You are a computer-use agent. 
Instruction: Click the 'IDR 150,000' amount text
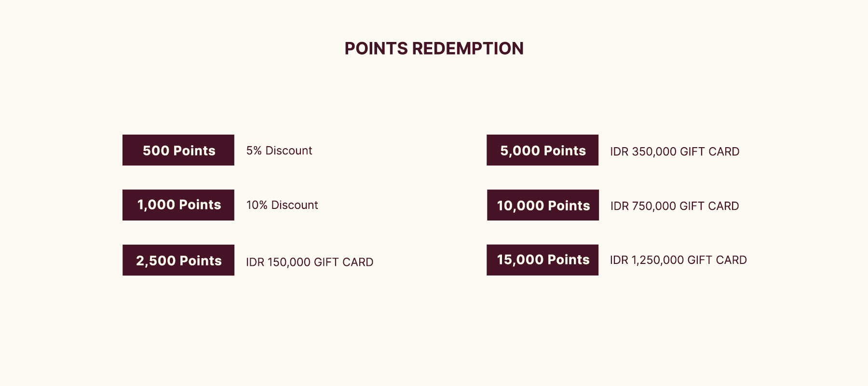click(278, 262)
